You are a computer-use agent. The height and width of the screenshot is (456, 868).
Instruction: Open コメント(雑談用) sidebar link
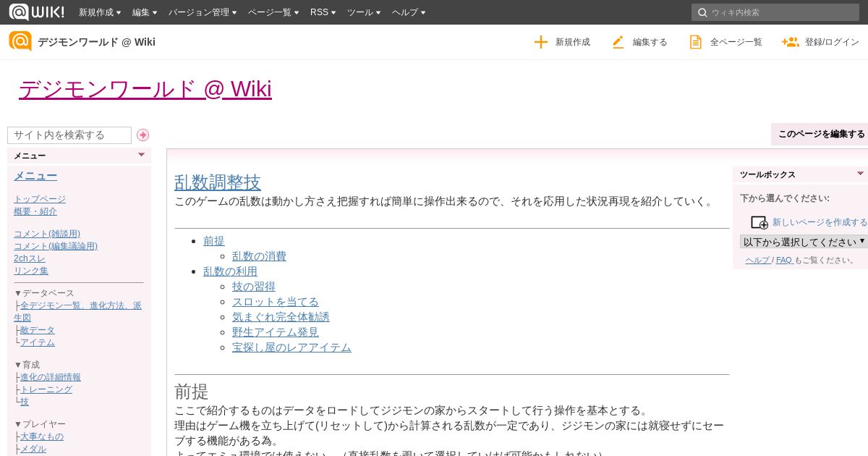tap(47, 234)
